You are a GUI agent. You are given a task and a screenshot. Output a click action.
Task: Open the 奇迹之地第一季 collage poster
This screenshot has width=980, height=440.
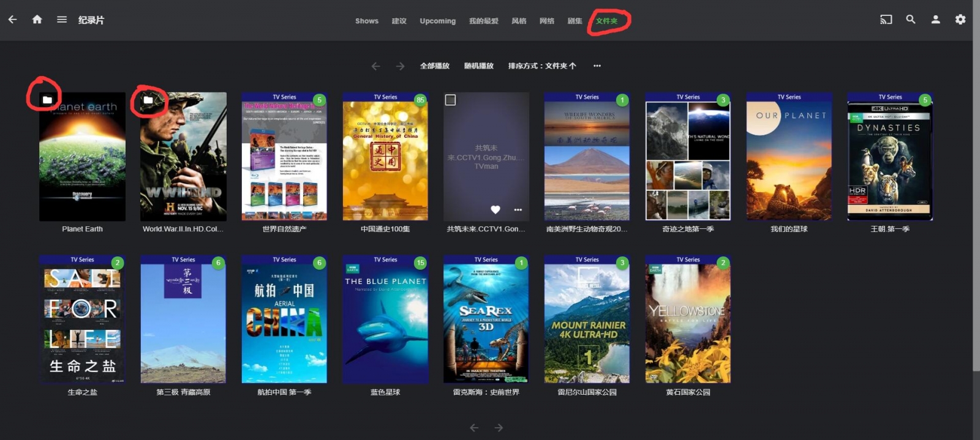pyautogui.click(x=688, y=157)
